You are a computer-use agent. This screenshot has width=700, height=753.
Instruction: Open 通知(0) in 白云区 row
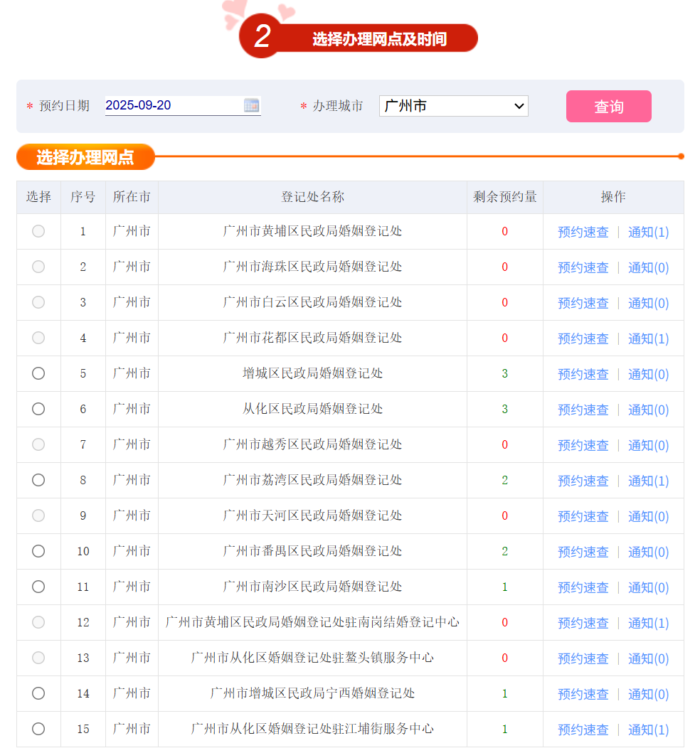pyautogui.click(x=649, y=303)
